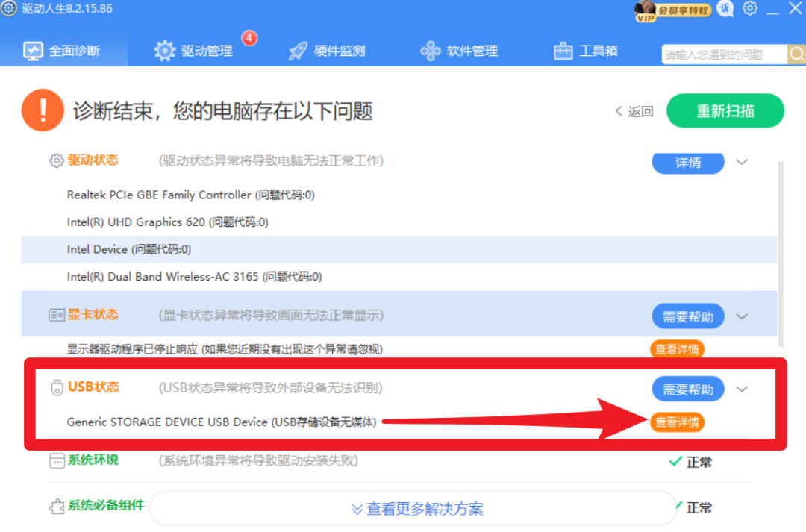This screenshot has width=806, height=532.
Task: Click the 诊断结束 headline text
Action: pos(222,111)
